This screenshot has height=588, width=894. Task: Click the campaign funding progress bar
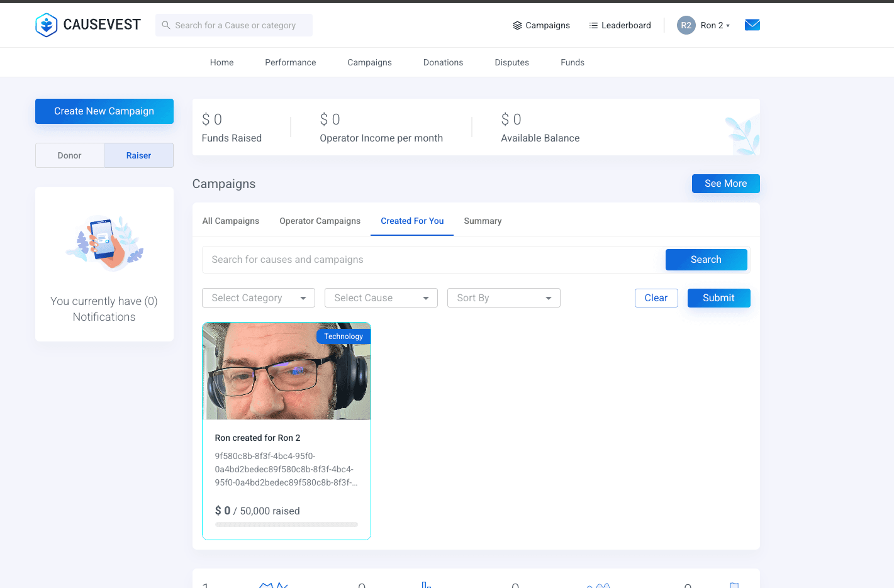click(286, 524)
